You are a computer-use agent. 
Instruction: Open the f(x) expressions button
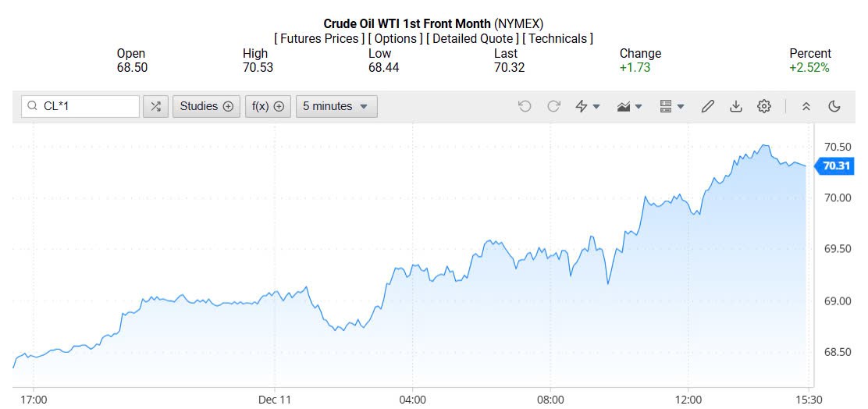coord(268,106)
